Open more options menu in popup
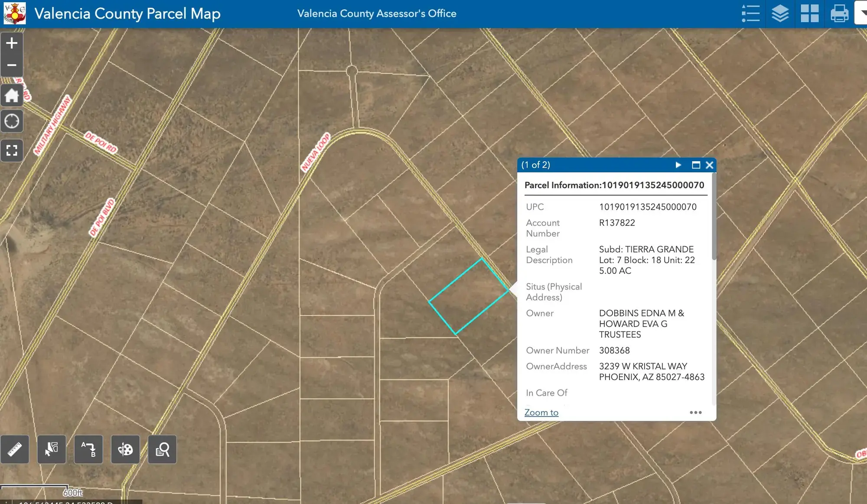This screenshot has height=504, width=867. 695,413
